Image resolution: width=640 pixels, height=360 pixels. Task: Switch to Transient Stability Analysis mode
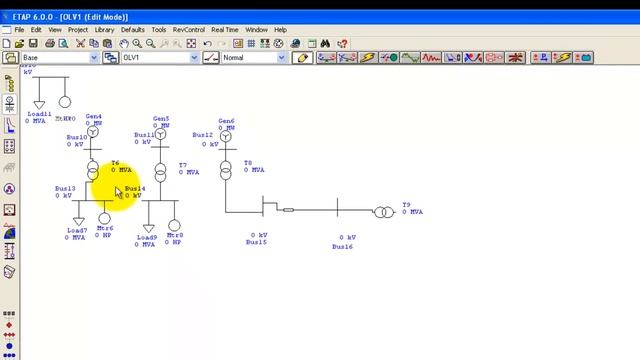[431, 58]
